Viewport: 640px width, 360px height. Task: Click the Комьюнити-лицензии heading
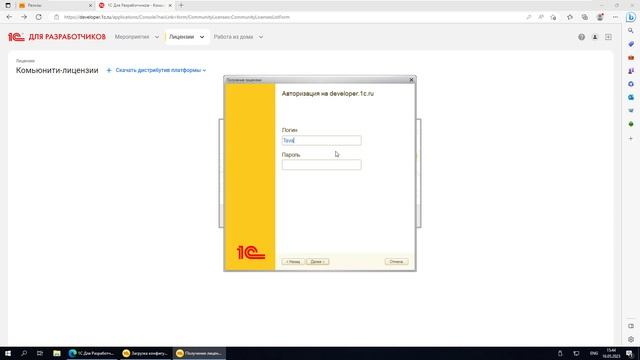tap(57, 70)
